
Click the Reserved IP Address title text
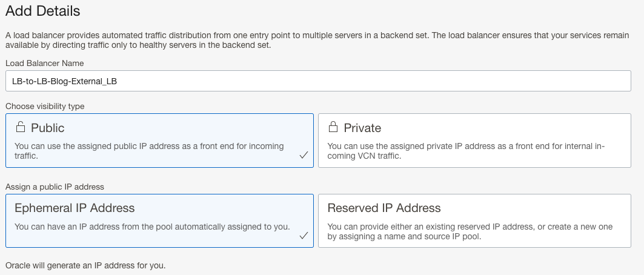[384, 208]
